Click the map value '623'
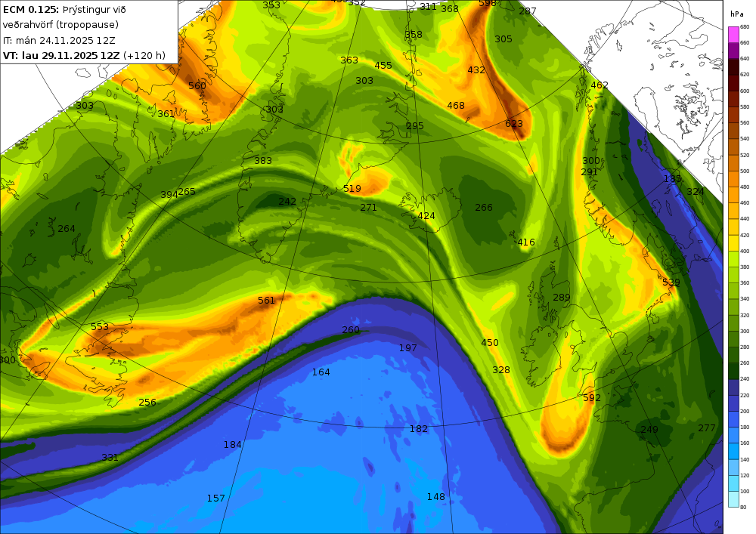Image resolution: width=756 pixels, height=534 pixels. [x=514, y=124]
